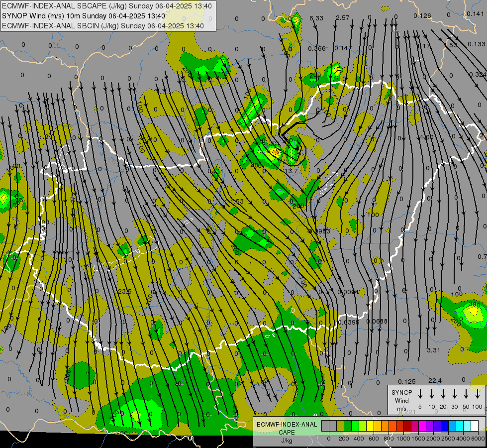Click the 6000 tick on CAPE scale

point(478,439)
